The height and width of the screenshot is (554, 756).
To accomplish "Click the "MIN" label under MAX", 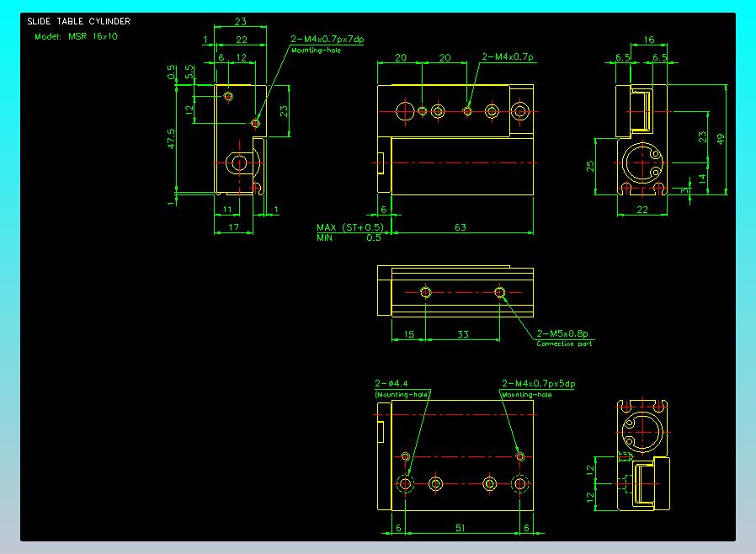I will point(324,237).
